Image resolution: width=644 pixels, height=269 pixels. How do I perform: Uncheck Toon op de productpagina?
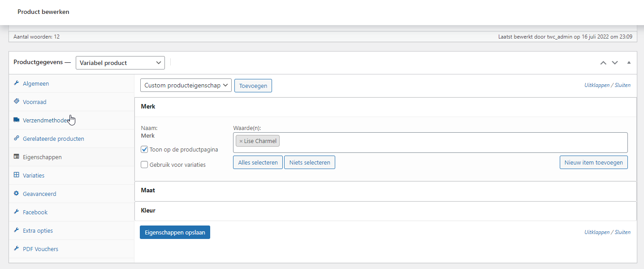[x=144, y=149]
